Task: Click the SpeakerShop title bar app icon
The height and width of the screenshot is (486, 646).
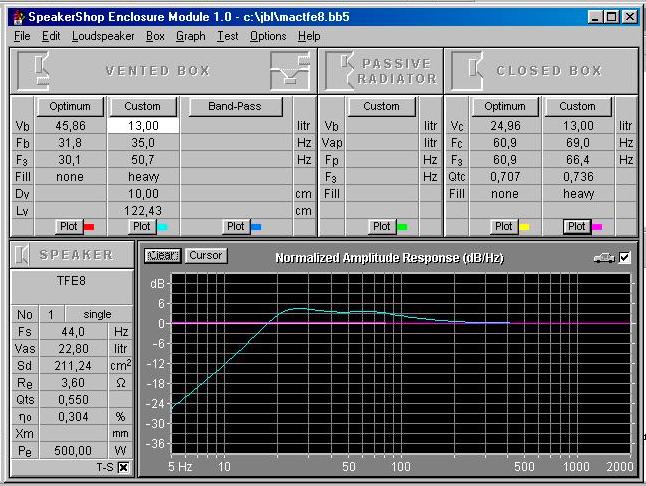Action: [x=19, y=17]
